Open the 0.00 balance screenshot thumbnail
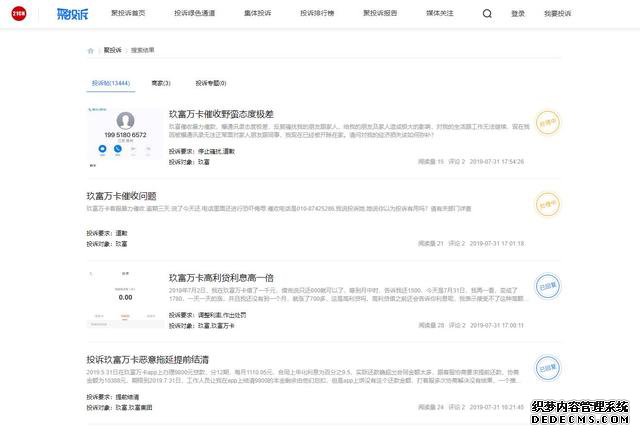This screenshot has width=640, height=434. tap(125, 300)
